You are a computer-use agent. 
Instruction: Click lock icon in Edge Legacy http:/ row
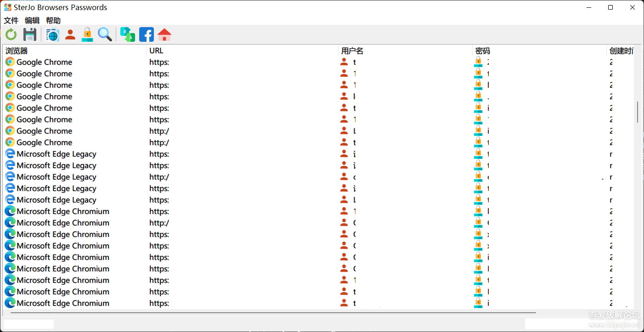(478, 177)
